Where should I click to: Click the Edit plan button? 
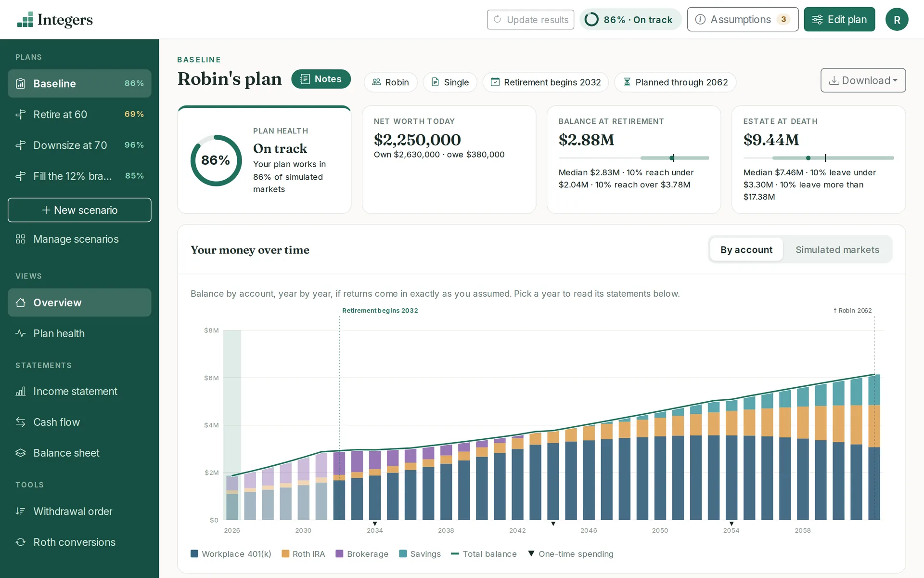pos(839,19)
